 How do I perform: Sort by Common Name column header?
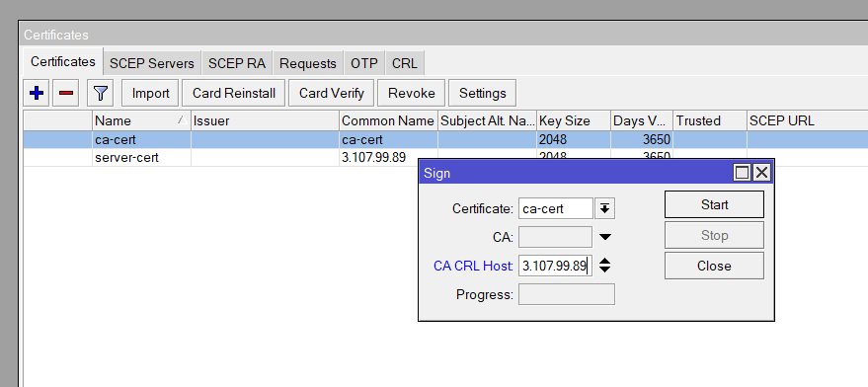click(x=388, y=120)
